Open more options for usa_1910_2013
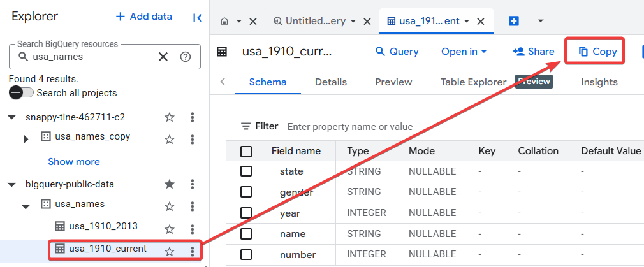Viewport: 644px width, 267px height. pos(192,229)
